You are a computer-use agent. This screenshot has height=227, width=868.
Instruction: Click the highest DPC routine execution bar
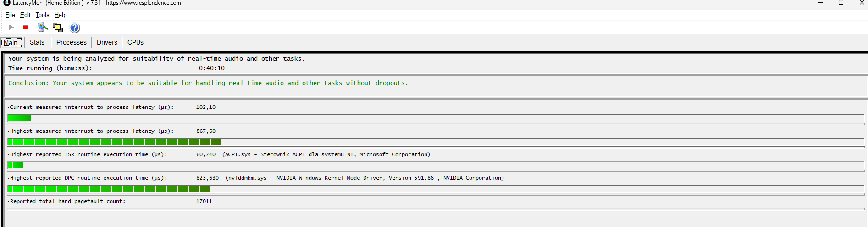click(109, 188)
